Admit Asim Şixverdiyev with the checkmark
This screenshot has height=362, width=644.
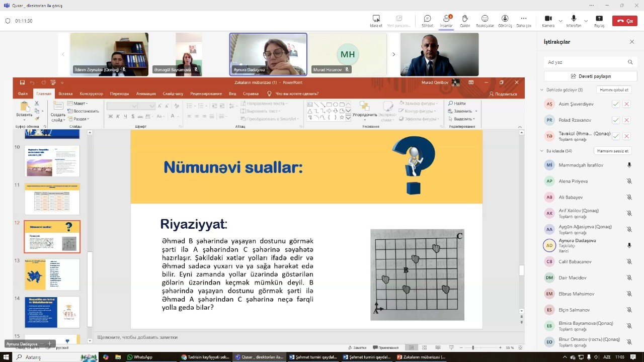615,104
